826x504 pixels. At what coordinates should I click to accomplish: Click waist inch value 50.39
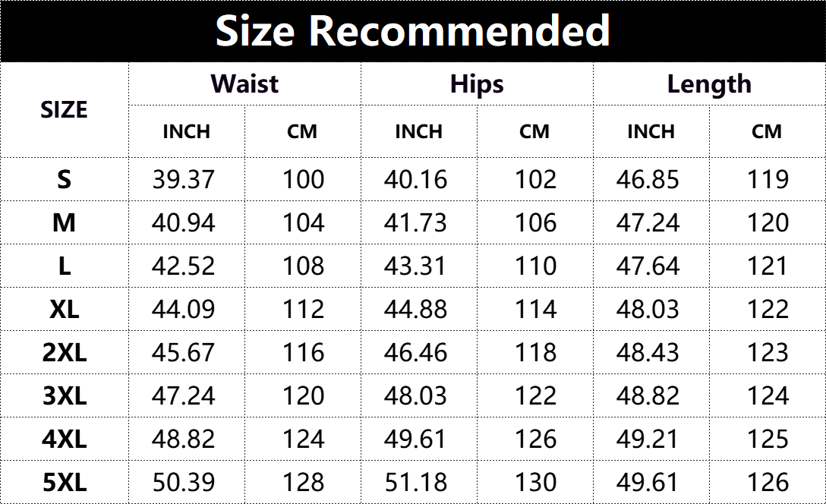click(184, 483)
